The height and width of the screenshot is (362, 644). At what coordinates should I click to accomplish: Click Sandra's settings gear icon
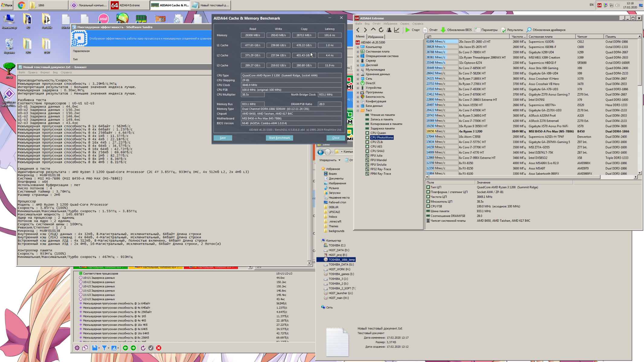coord(77,348)
